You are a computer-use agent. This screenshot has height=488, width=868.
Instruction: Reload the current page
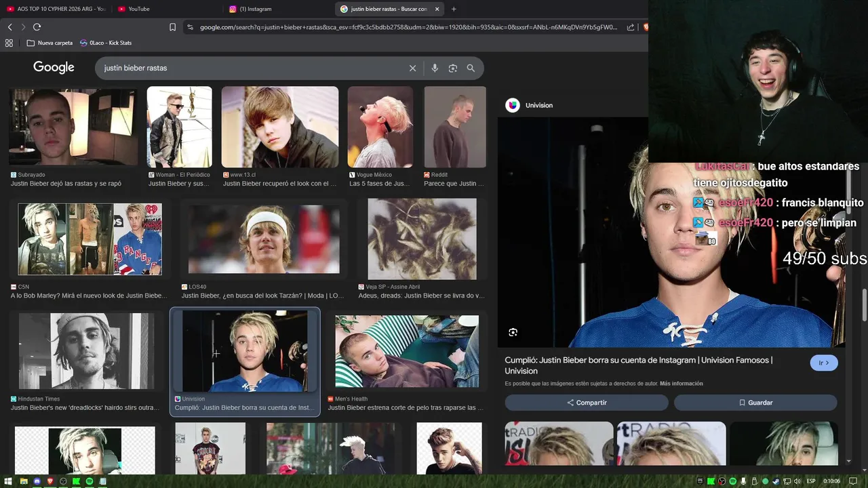pyautogui.click(x=37, y=27)
